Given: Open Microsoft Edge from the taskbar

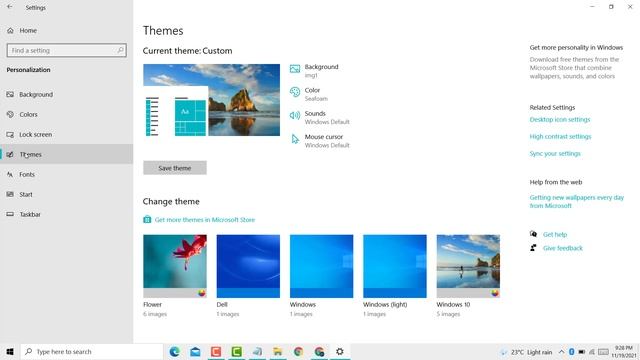Looking at the screenshot, I should point(175,351).
